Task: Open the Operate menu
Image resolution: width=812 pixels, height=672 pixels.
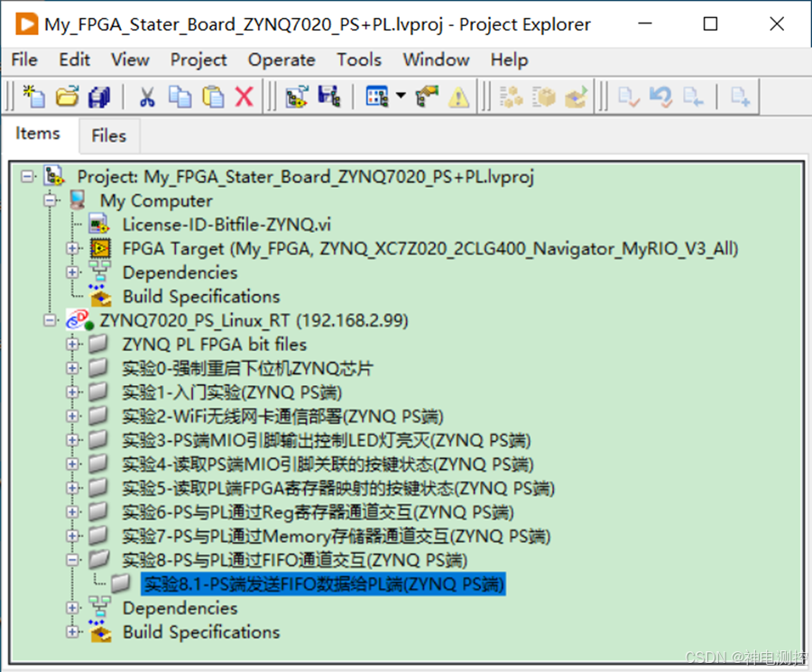Action: coord(281,60)
